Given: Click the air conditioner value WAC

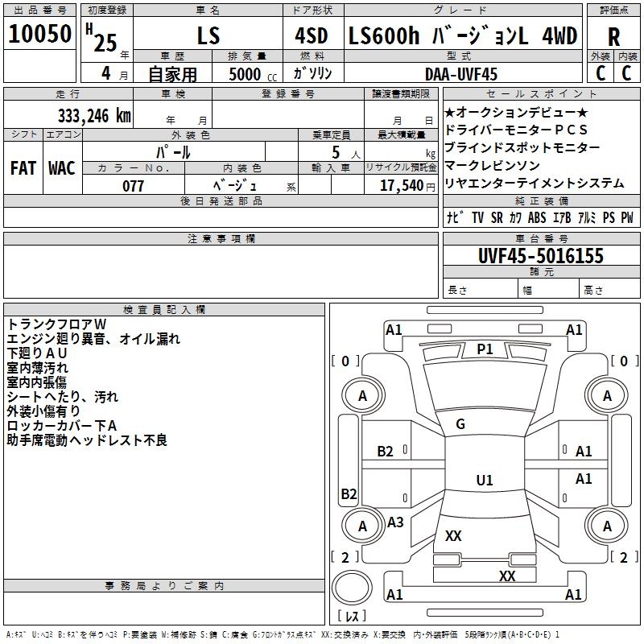Looking at the screenshot, I should click(x=62, y=168).
